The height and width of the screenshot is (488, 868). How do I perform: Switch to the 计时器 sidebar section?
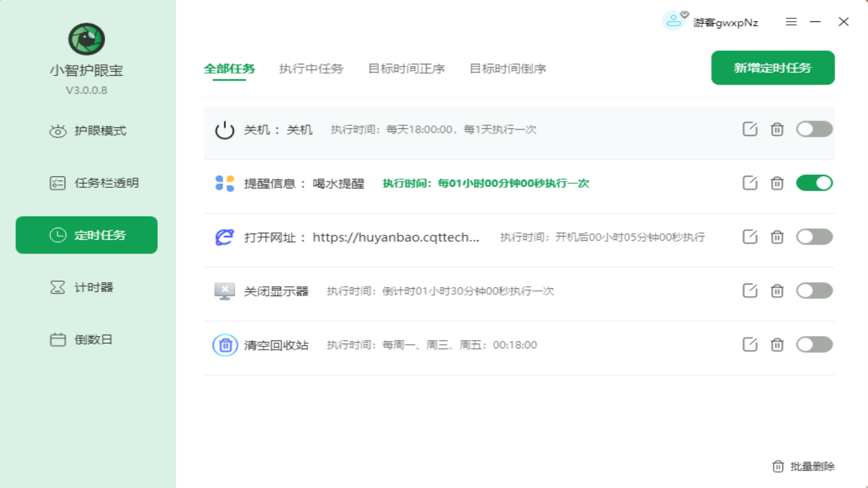(x=86, y=287)
